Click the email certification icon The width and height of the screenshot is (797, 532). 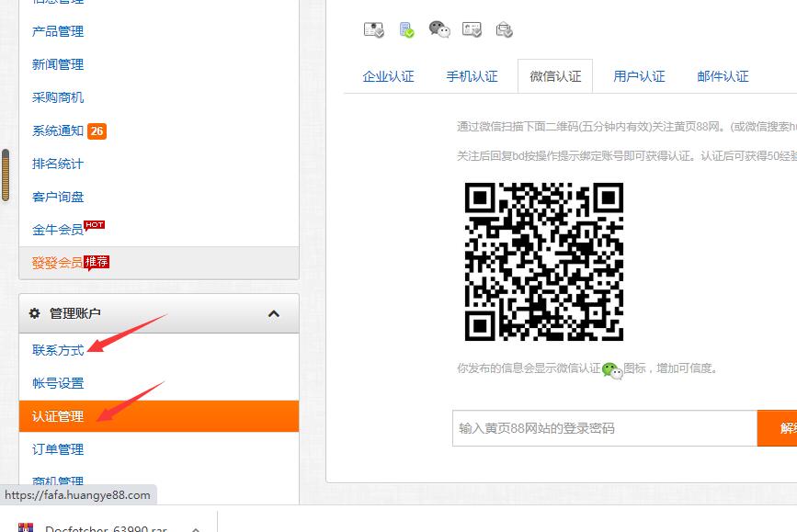[x=505, y=30]
